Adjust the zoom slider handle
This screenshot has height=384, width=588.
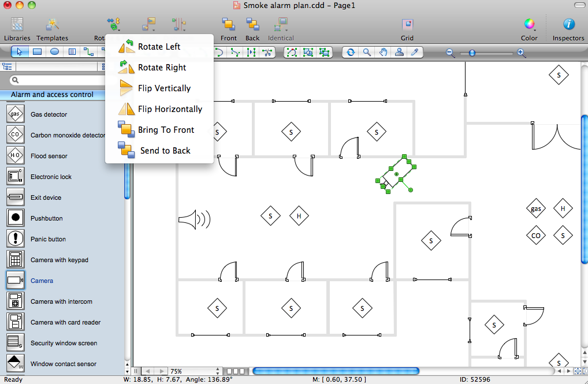coord(472,53)
